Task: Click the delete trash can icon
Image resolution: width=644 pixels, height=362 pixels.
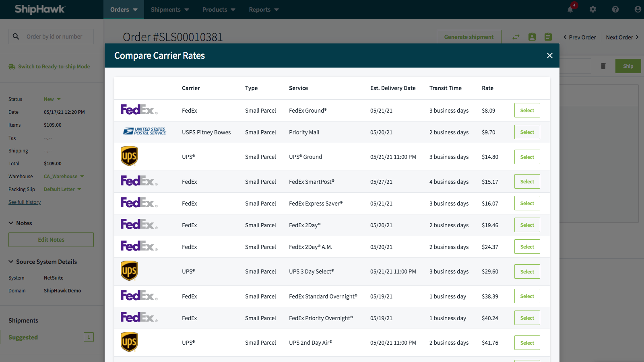Action: 603,66
